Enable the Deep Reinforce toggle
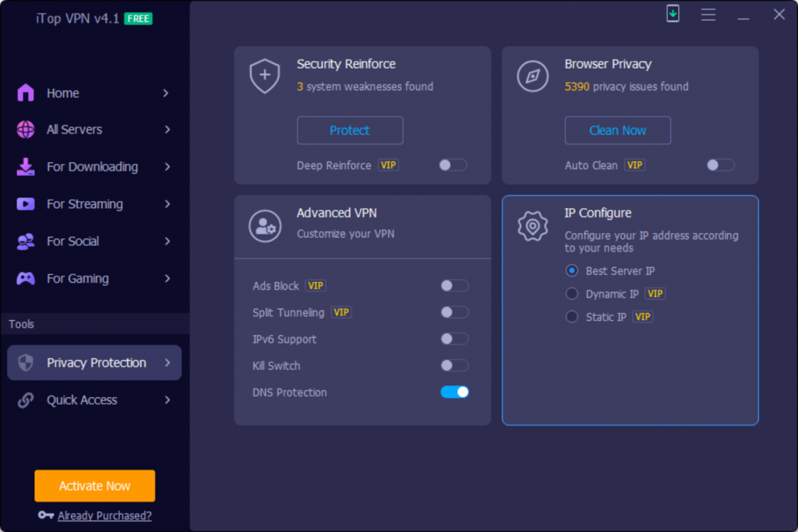This screenshot has width=798, height=532. pyautogui.click(x=453, y=165)
